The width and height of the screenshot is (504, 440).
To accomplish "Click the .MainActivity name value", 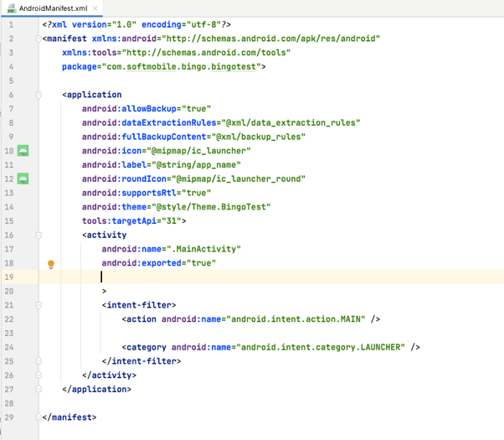I will pos(203,249).
